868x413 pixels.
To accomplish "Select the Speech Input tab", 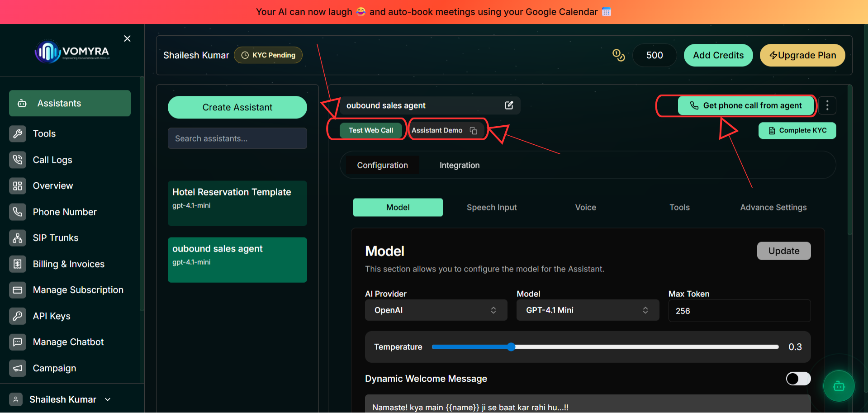I will tap(492, 207).
